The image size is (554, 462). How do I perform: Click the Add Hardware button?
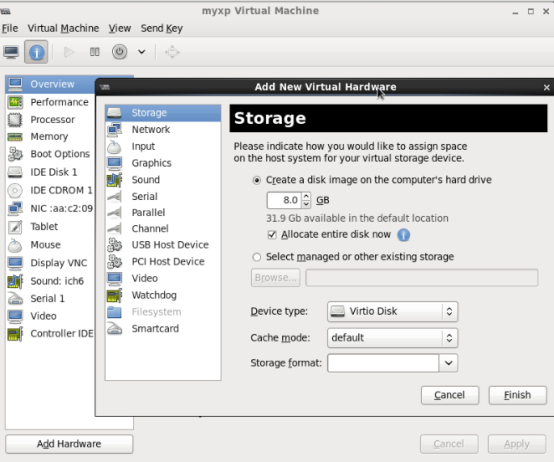pyautogui.click(x=69, y=444)
